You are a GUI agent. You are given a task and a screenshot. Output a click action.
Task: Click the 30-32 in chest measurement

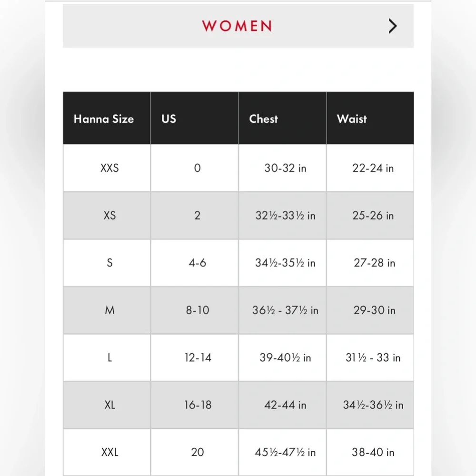(285, 168)
